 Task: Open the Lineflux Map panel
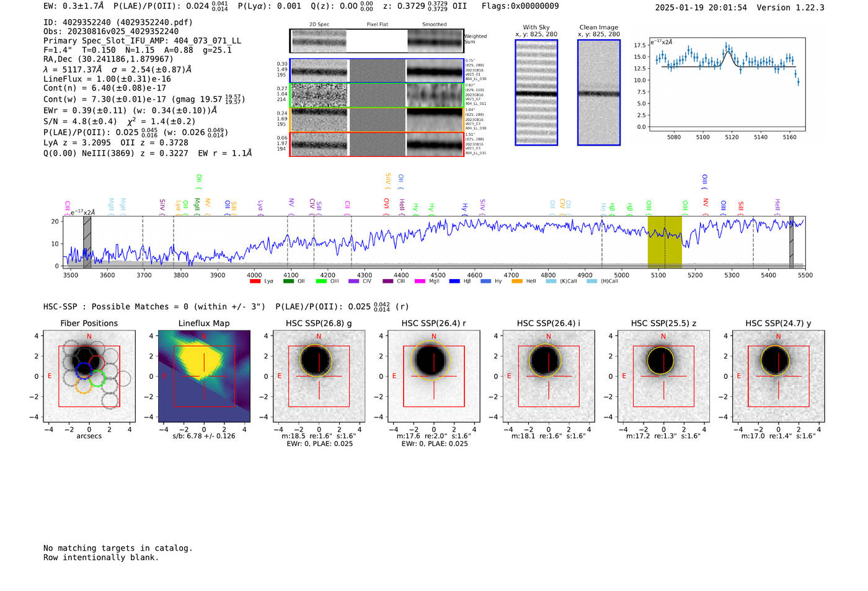(x=204, y=376)
